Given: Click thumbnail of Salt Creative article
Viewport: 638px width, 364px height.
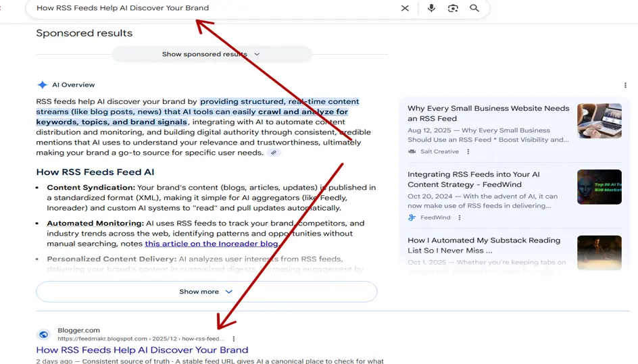Looking at the screenshot, I should [x=599, y=121].
